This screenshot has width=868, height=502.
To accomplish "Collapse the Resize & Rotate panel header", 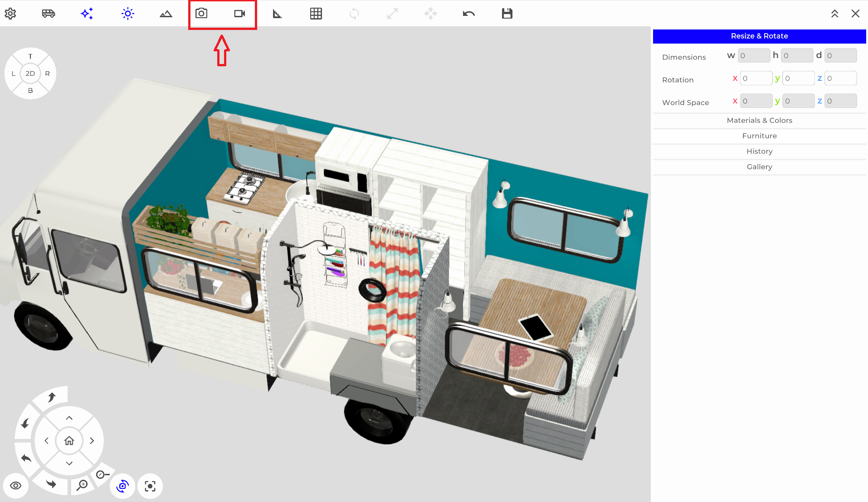I will [x=759, y=36].
